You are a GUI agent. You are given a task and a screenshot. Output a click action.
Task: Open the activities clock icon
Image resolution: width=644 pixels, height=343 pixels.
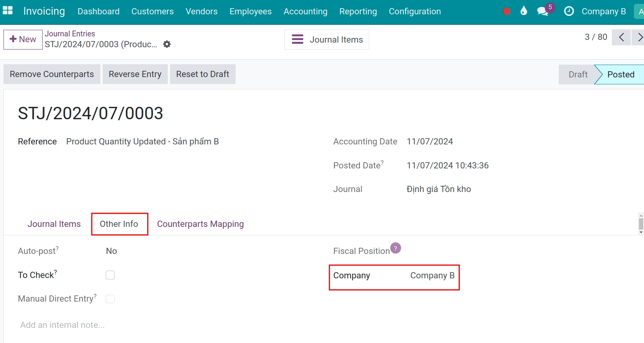tap(569, 11)
